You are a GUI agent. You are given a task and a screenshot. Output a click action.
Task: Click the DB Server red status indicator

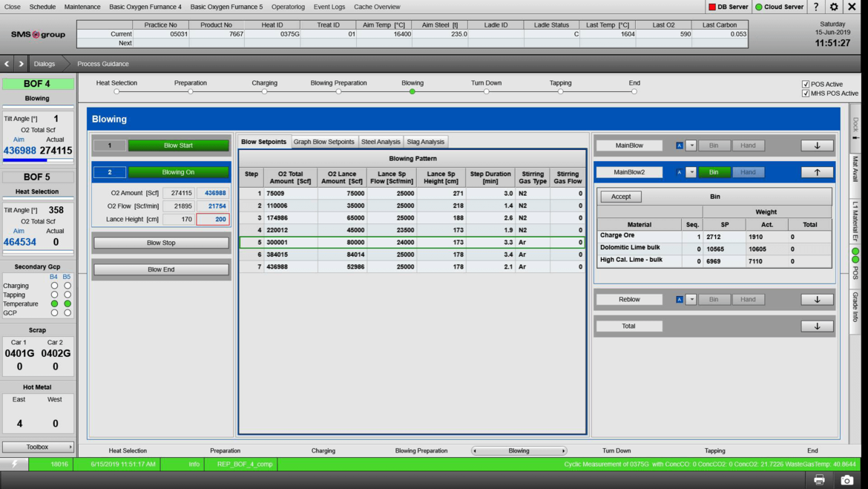pos(712,7)
